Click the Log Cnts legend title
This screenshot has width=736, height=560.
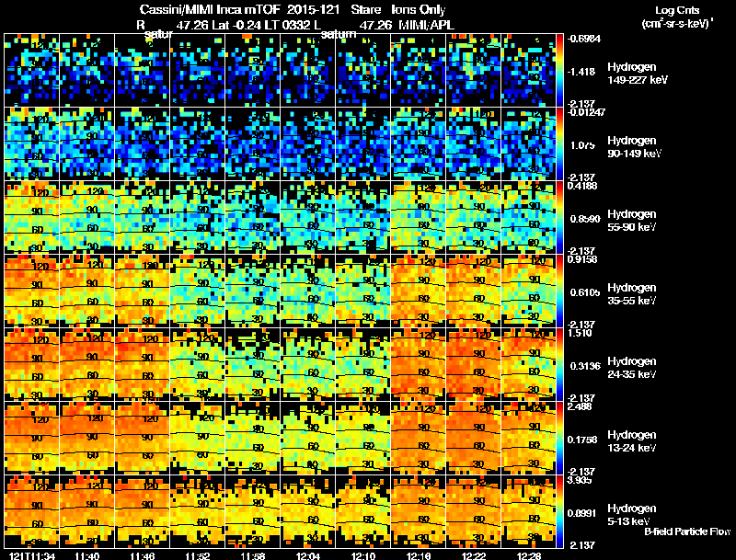point(677,10)
